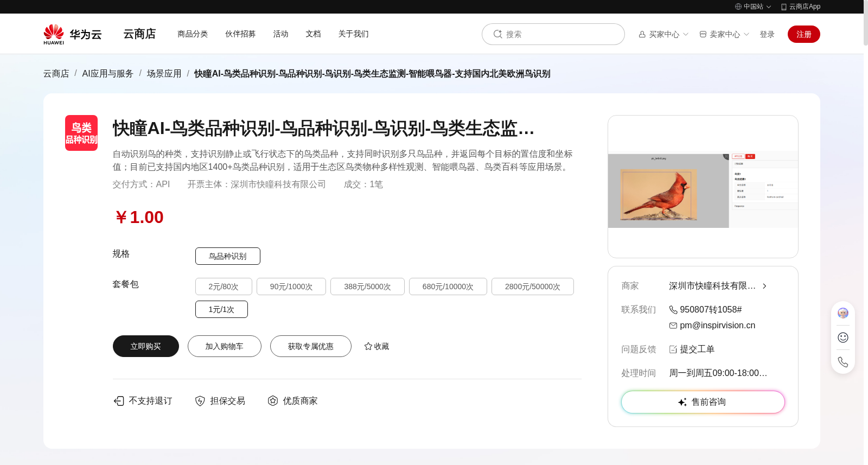Viewport: 868px width, 465px height.
Task: Open the 关于我们 menu item
Action: (x=353, y=34)
